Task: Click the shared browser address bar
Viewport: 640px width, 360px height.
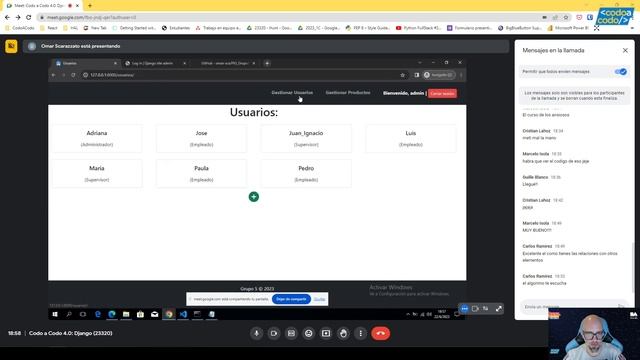Action: (241, 75)
